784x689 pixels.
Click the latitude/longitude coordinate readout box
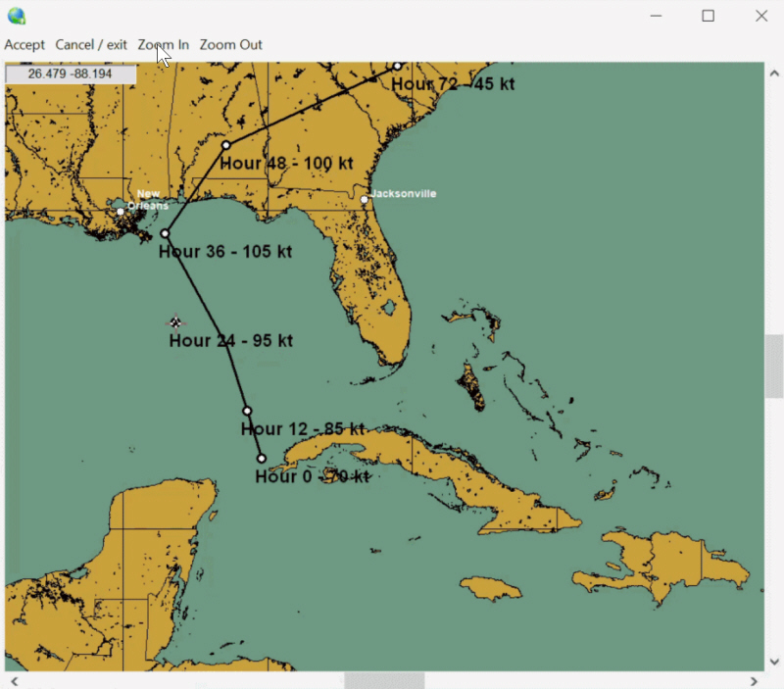coord(70,74)
